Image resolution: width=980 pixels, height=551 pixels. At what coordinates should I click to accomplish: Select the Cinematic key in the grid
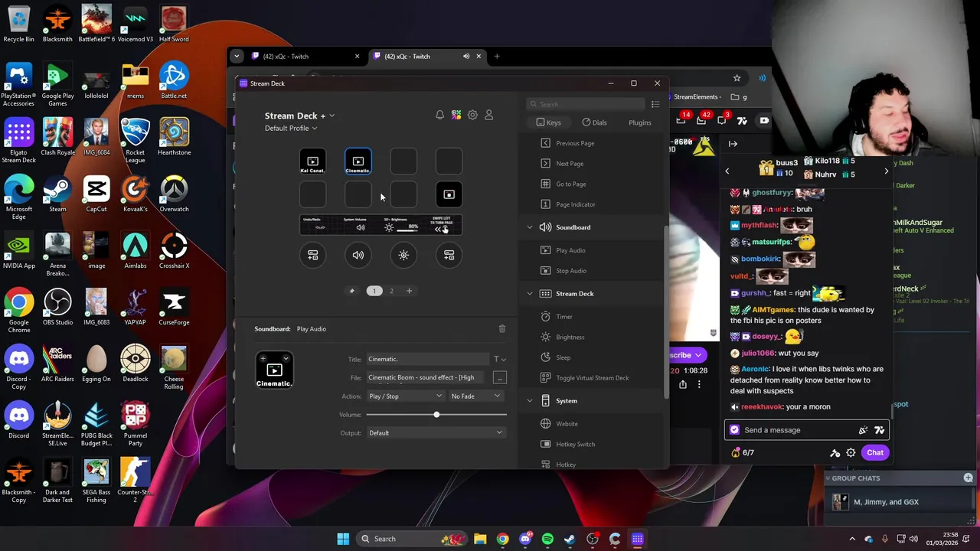click(358, 161)
